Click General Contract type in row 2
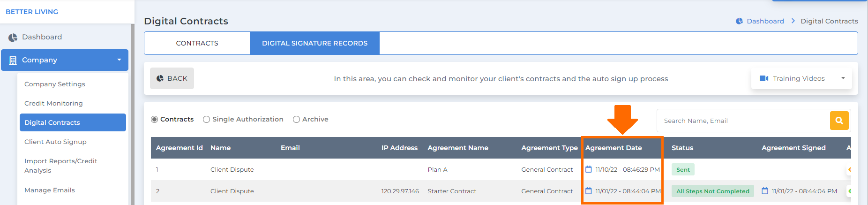The height and width of the screenshot is (205, 868). [x=547, y=191]
